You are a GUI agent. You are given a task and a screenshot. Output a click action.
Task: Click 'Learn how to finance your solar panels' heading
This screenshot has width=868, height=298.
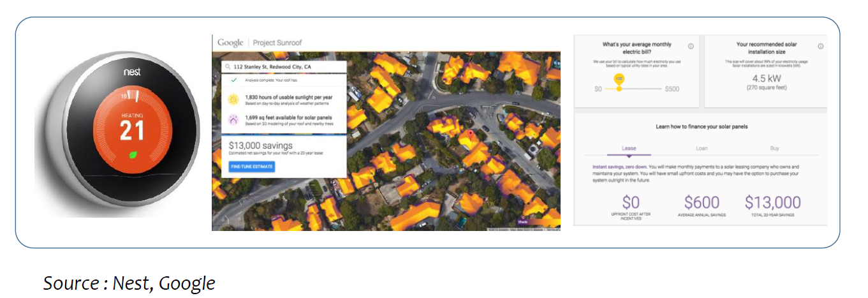[702, 126]
